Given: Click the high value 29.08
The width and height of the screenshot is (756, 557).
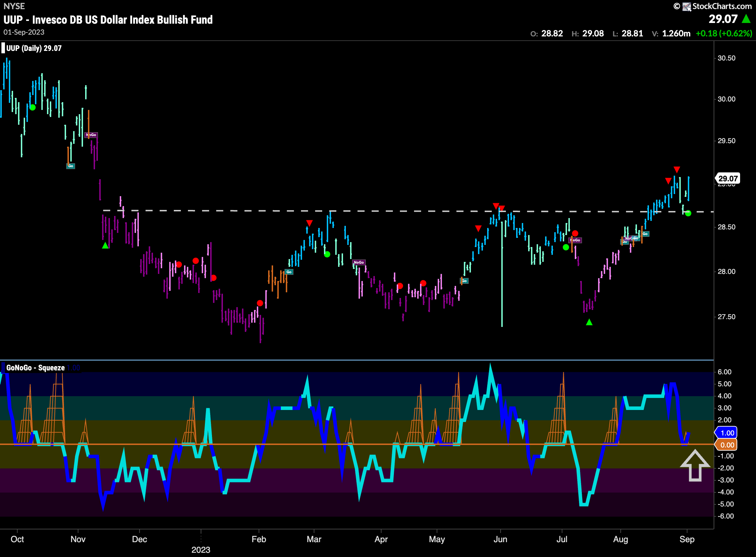Looking at the screenshot, I should 593,34.
